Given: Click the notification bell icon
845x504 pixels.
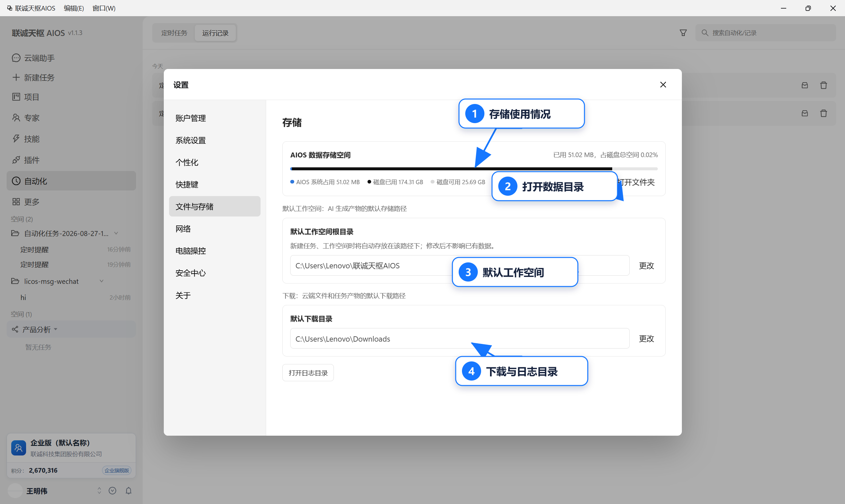Looking at the screenshot, I should point(128,491).
